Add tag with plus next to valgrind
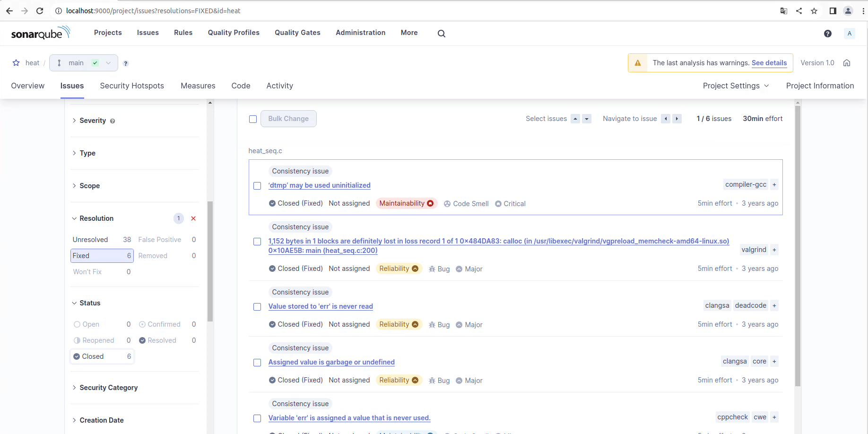 pos(774,250)
